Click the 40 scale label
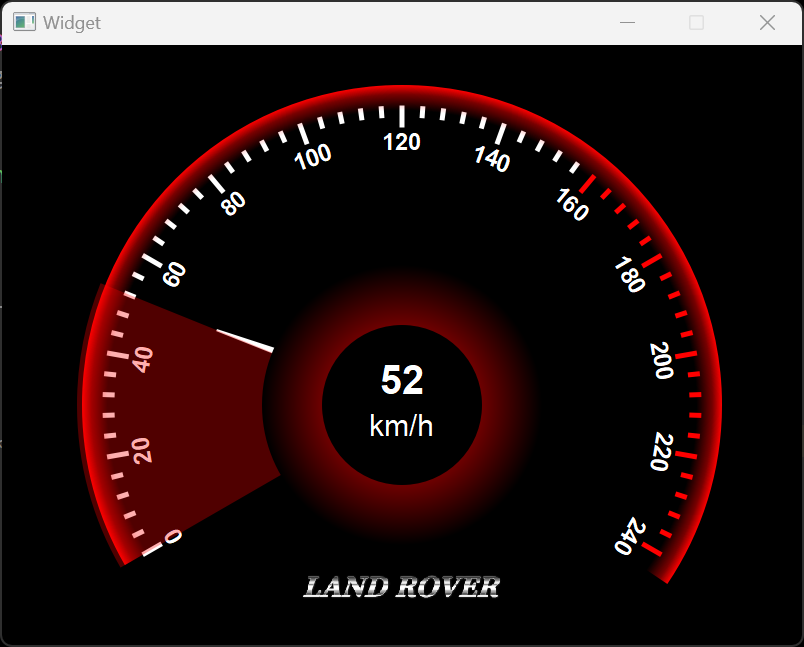804x647 pixels. [x=143, y=359]
